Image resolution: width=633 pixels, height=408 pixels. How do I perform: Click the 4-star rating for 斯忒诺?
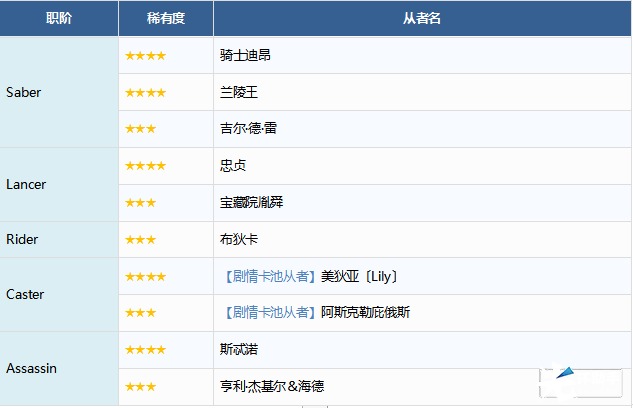pos(145,350)
